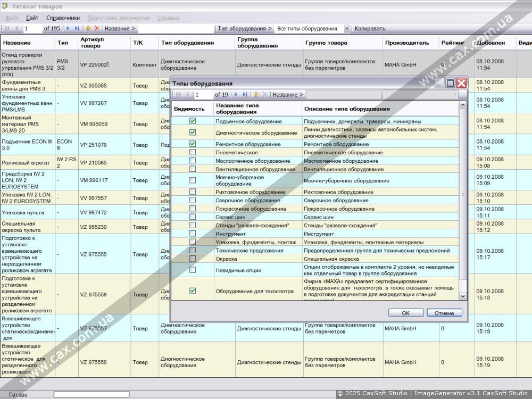Go to next record in catalog toolbar
532x399 pixels.
pos(68,29)
